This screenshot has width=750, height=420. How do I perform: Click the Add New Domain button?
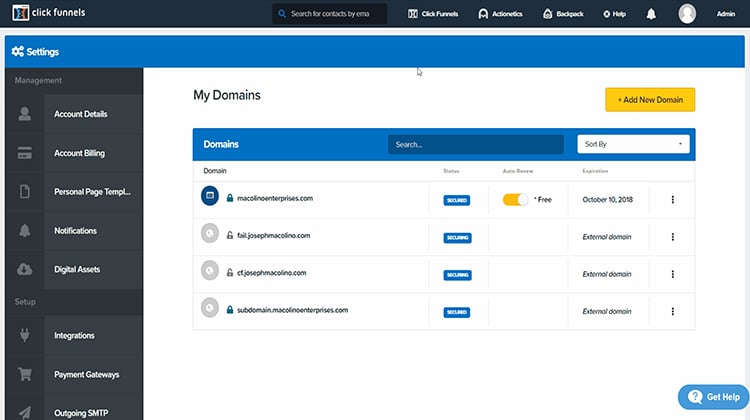click(x=649, y=100)
